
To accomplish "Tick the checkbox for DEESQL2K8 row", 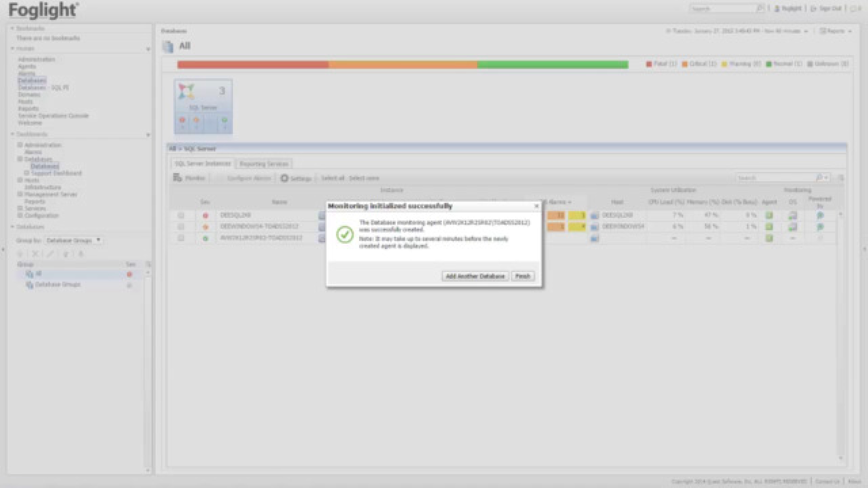I will 181,216.
